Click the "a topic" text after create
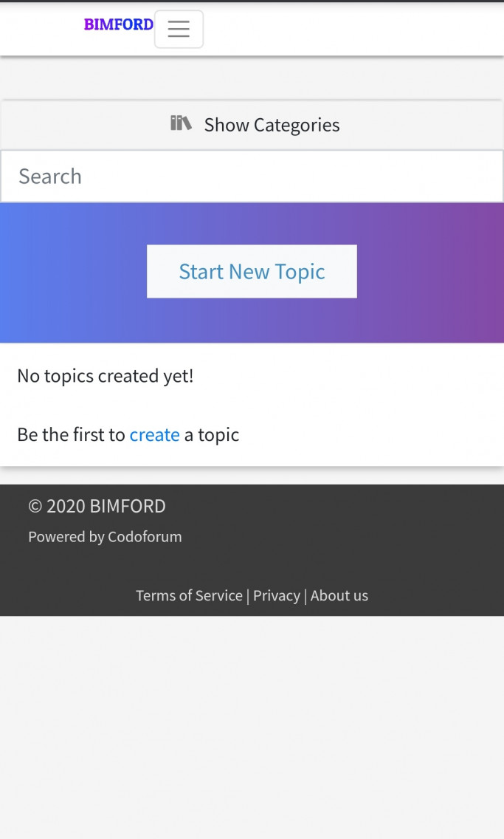Screen dimensions: 504x839 point(212,435)
